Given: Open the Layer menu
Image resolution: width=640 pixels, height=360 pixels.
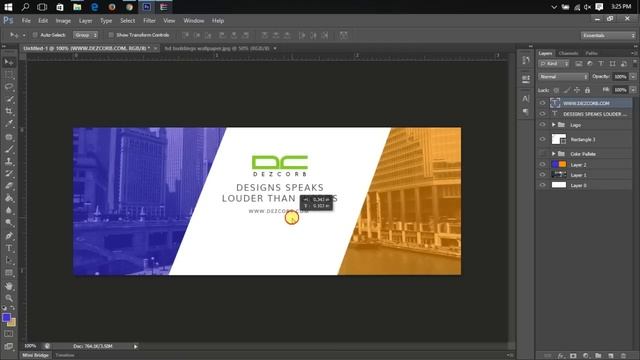Looking at the screenshot, I should (x=85, y=20).
